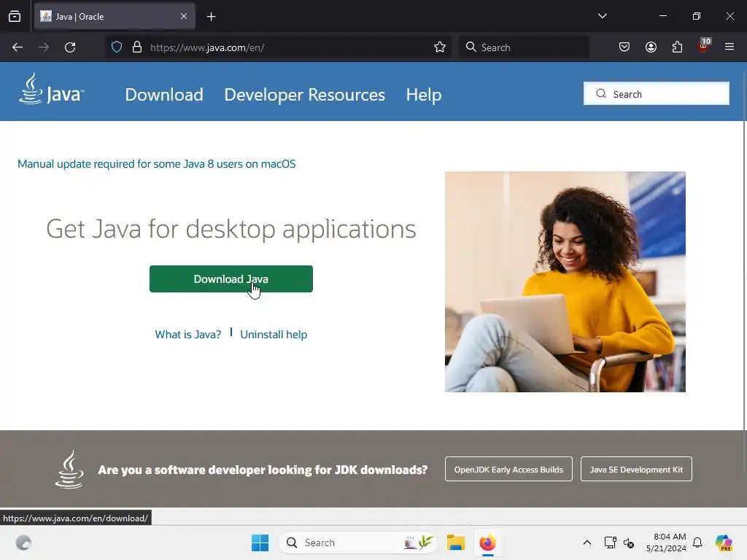Click the green Download Java button

click(x=231, y=279)
